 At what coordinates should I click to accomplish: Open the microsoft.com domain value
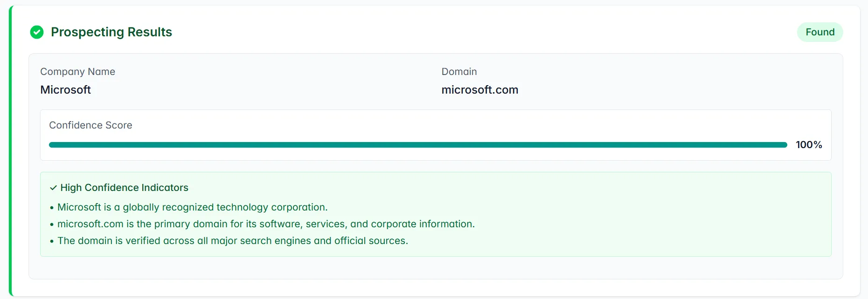click(479, 90)
